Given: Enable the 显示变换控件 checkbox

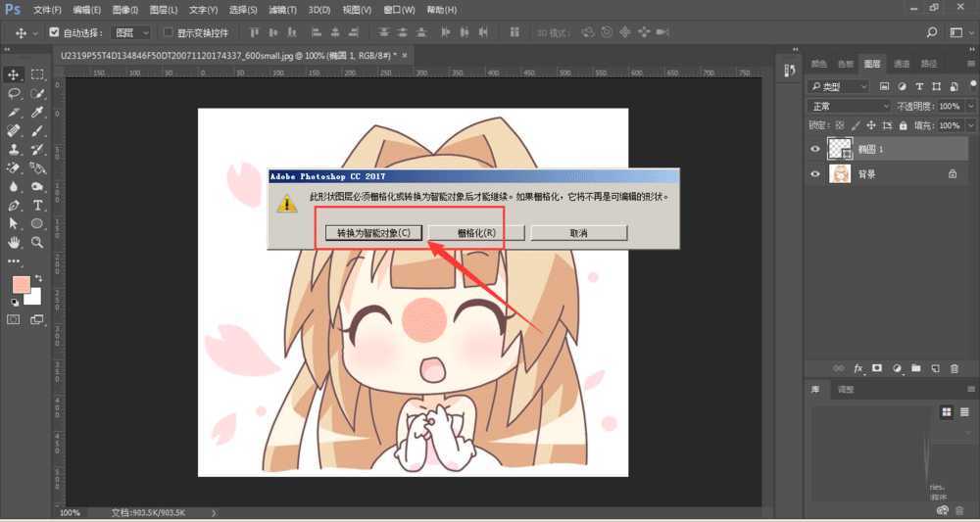Looking at the screenshot, I should [168, 32].
